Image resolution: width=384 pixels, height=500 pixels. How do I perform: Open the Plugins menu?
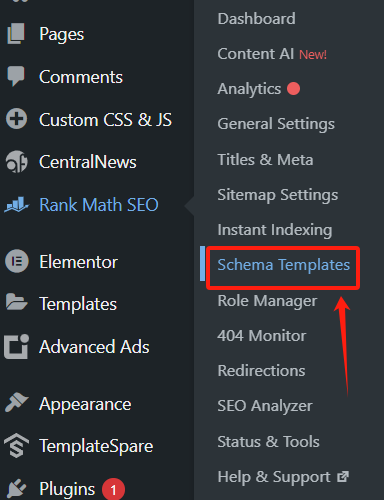pos(67,490)
